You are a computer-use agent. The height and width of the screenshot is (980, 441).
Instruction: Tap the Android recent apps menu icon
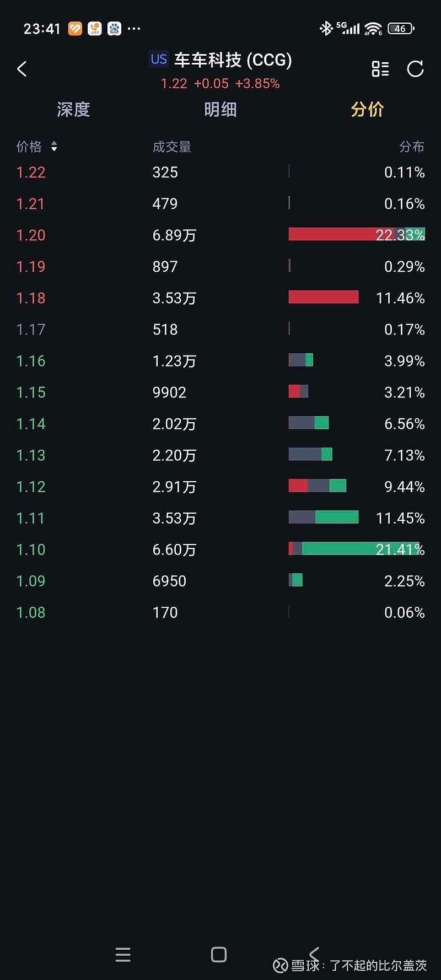point(123,955)
